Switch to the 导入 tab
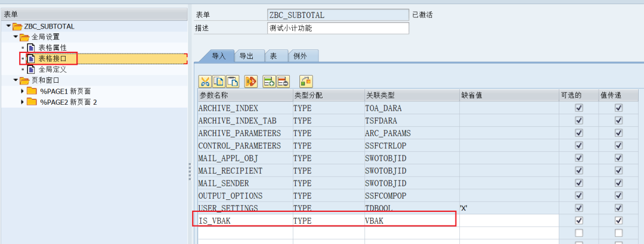This screenshot has width=644, height=244. (x=218, y=56)
